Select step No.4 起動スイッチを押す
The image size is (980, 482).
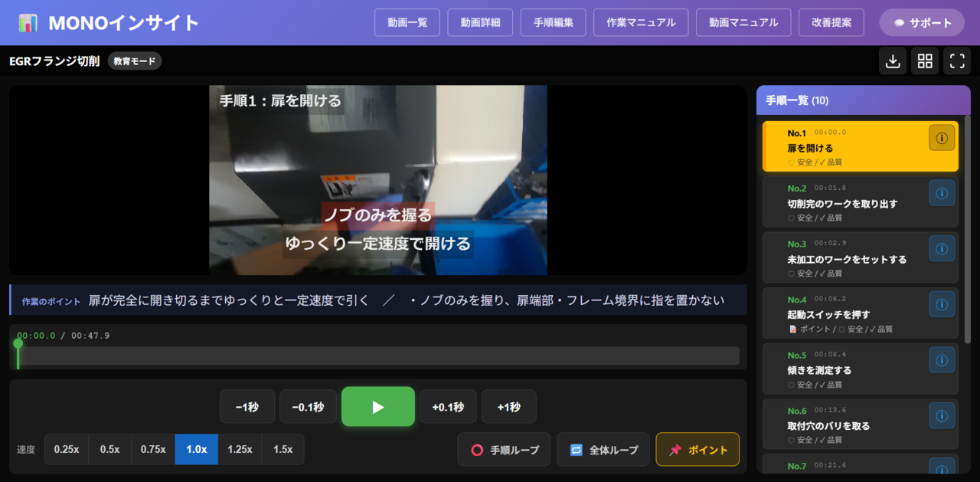pos(860,313)
